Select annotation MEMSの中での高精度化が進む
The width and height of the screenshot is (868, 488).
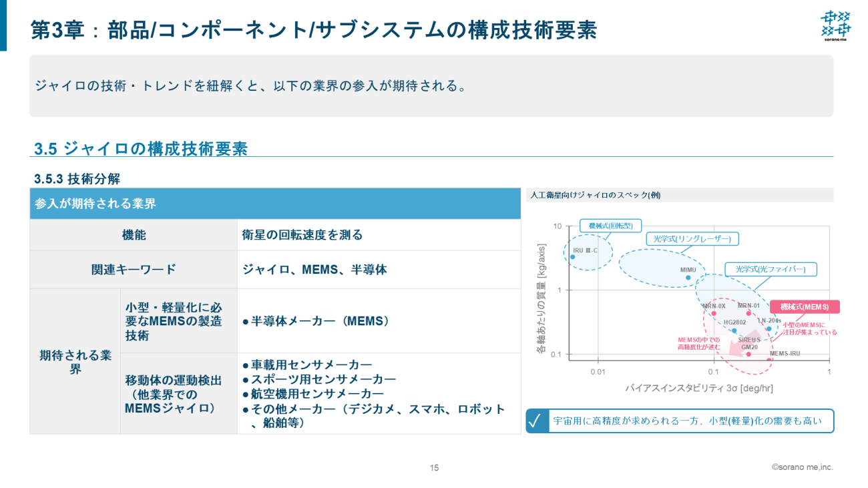point(699,343)
